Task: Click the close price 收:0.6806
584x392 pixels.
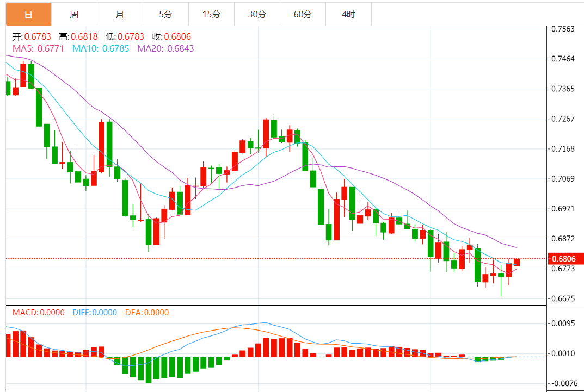Action: point(171,36)
